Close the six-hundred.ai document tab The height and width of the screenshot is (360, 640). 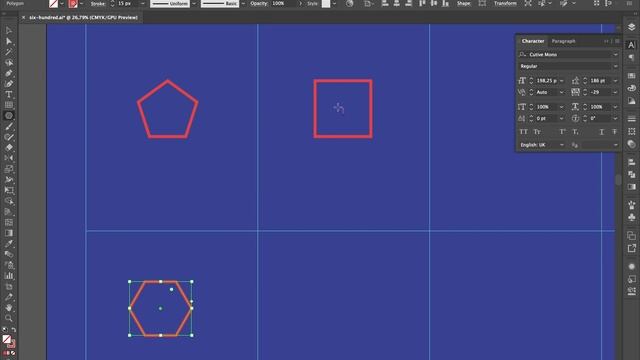pyautogui.click(x=23, y=18)
